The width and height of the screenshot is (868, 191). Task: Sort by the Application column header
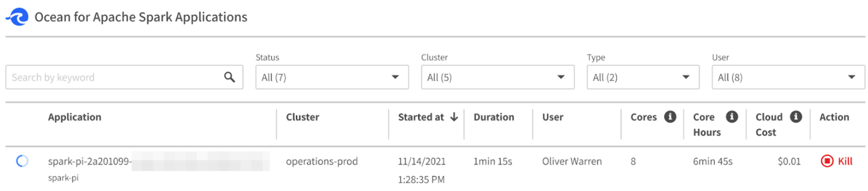(x=74, y=117)
